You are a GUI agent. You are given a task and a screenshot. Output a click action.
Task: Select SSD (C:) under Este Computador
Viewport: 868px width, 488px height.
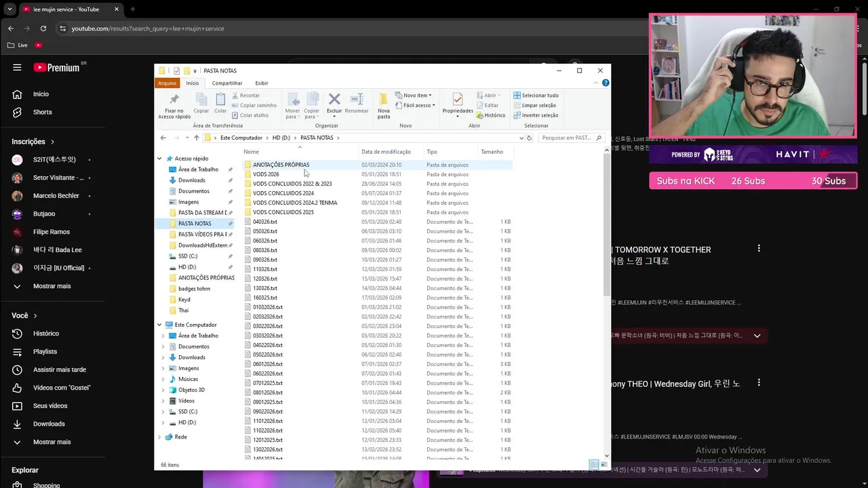[x=188, y=411]
